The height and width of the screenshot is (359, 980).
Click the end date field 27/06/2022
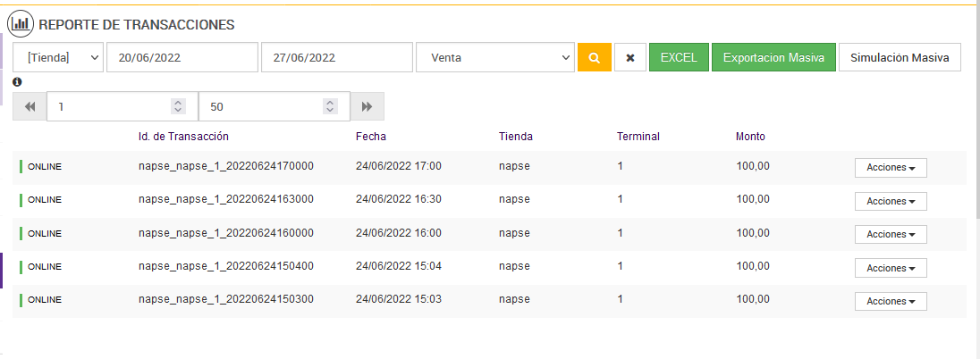click(x=336, y=57)
